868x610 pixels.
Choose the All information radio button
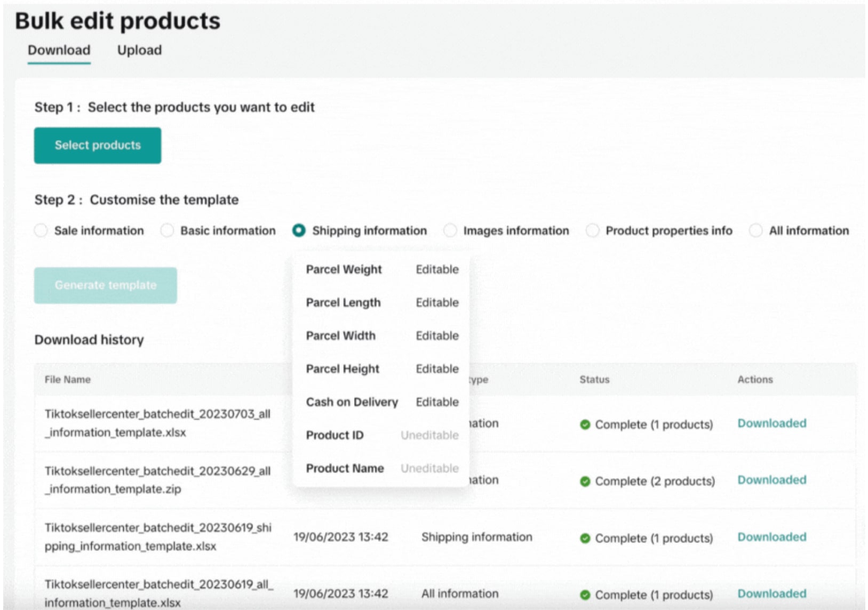[x=755, y=230]
